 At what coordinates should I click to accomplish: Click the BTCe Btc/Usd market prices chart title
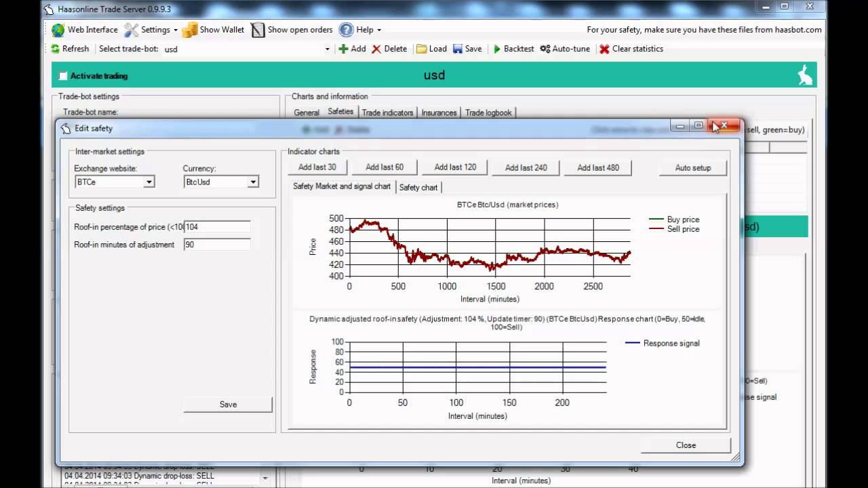pos(508,205)
